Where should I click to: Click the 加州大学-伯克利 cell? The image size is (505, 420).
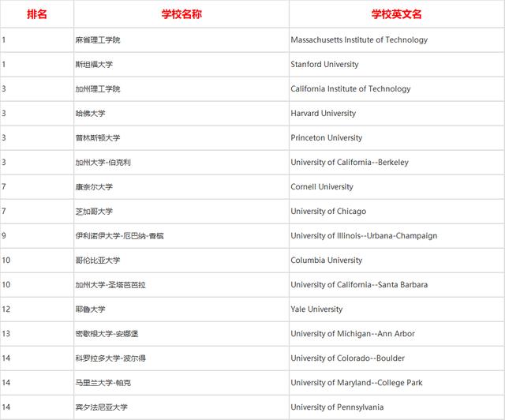point(181,163)
